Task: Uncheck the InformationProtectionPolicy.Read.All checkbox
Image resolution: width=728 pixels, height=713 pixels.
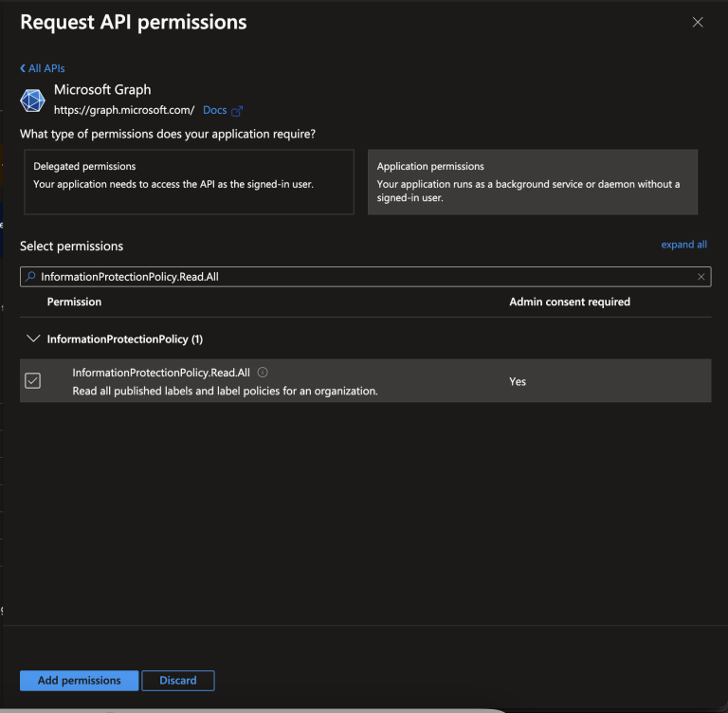Action: pyautogui.click(x=33, y=380)
